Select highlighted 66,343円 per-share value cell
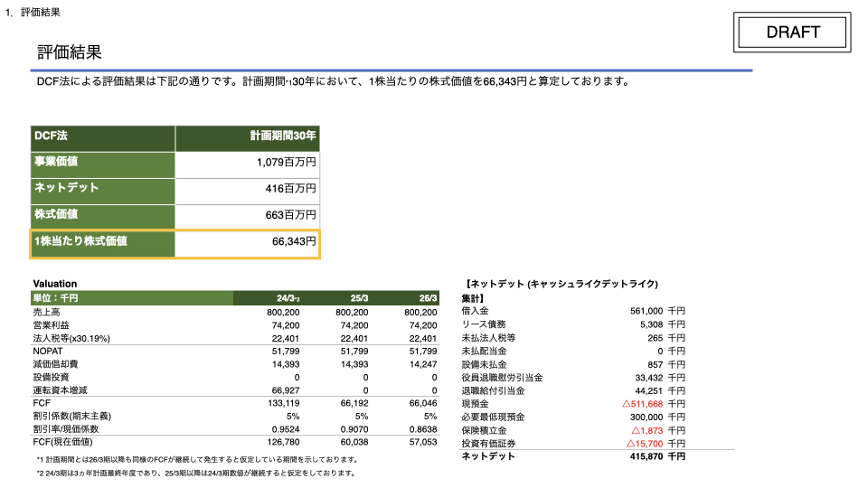 tap(248, 244)
